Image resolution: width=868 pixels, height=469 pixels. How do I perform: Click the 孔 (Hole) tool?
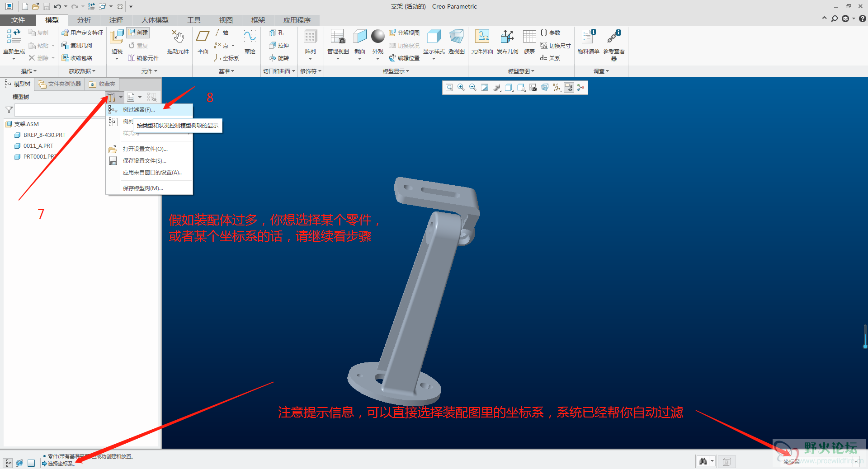[x=276, y=33]
